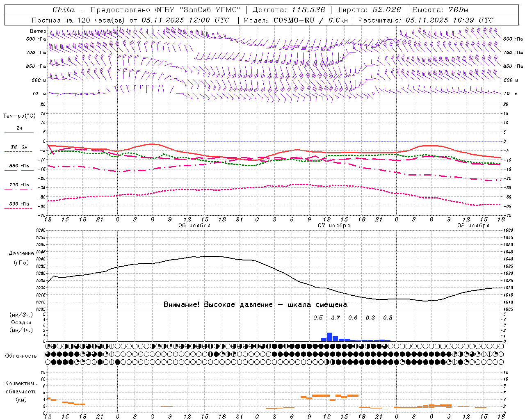
Task: Click the 850 гПа temperature legend entry
Action: 19,166
